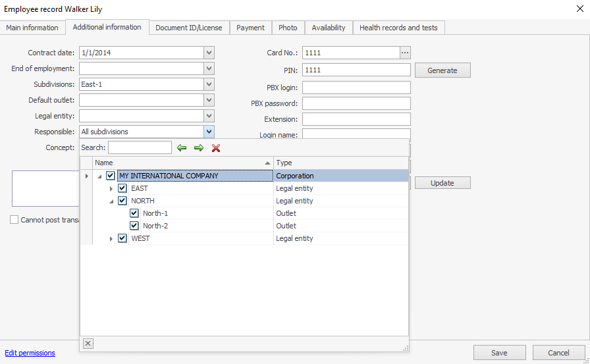
Task: Uncheck the North-1 outlet checkbox
Action: [134, 213]
